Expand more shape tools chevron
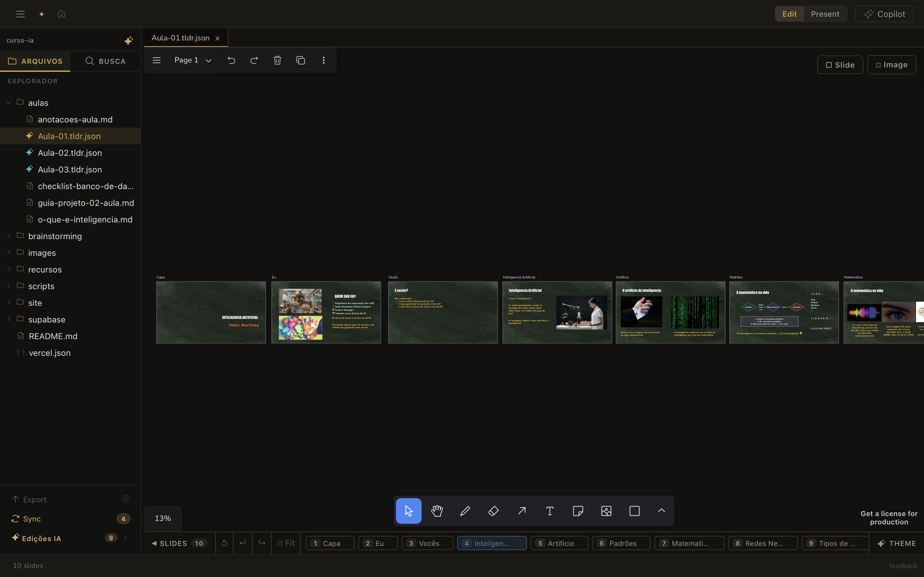The height and width of the screenshot is (577, 924). coord(661,511)
